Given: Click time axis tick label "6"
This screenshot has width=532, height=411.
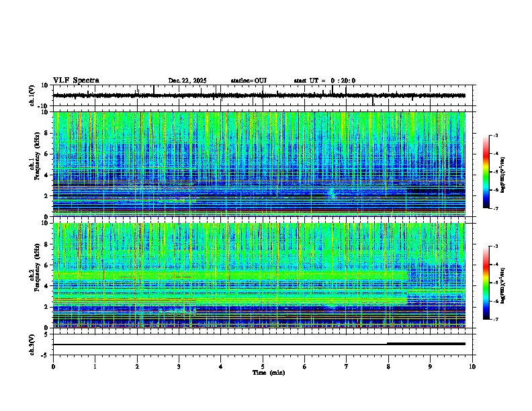Looking at the screenshot, I should 305,367.
